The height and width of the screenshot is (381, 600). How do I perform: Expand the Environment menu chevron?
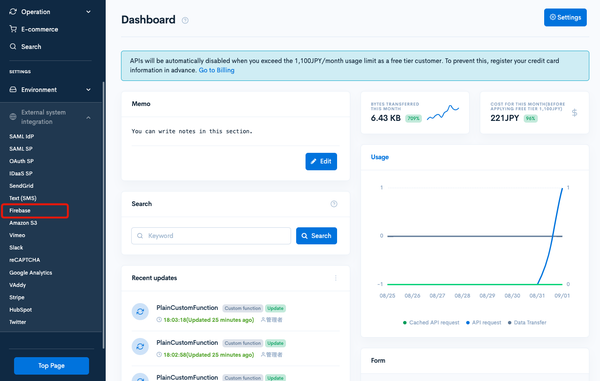[88, 90]
